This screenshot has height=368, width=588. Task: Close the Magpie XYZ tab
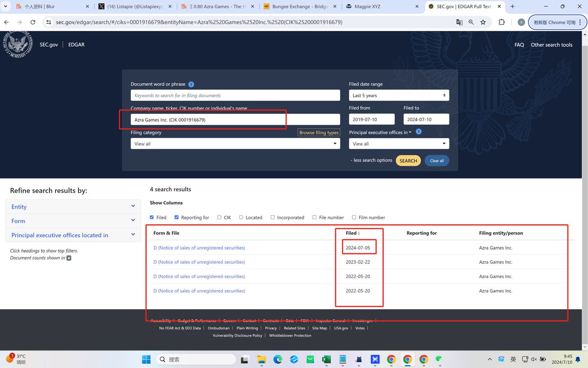coord(417,6)
